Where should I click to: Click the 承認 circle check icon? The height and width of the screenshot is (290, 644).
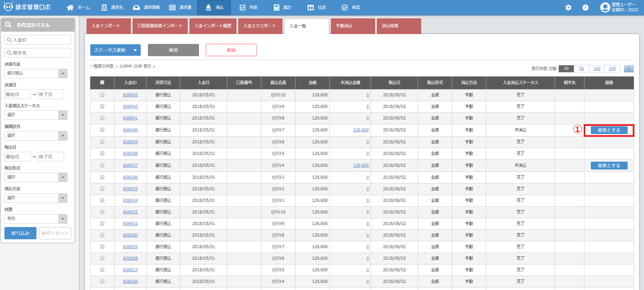[x=345, y=7]
